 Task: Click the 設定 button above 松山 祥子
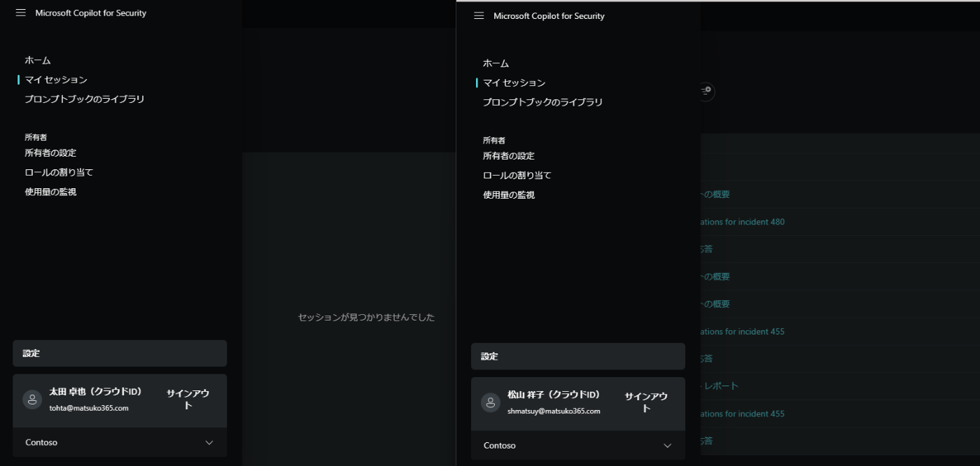[577, 356]
